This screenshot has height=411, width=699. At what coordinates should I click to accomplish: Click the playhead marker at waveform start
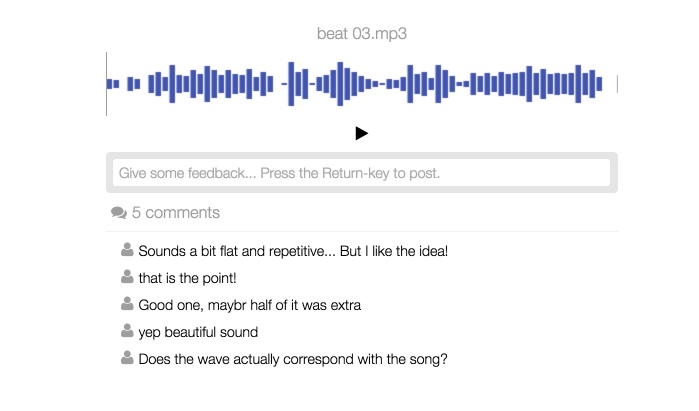107,84
